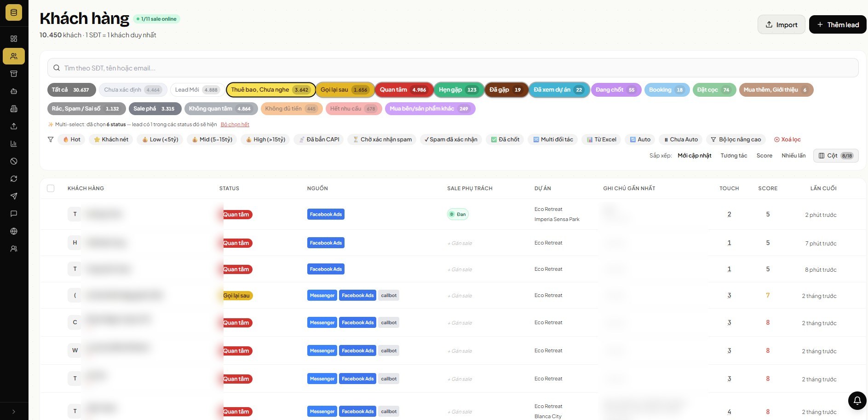Apply the Chờ xác nhận spam filter
The height and width of the screenshot is (420, 868).
[x=382, y=140]
